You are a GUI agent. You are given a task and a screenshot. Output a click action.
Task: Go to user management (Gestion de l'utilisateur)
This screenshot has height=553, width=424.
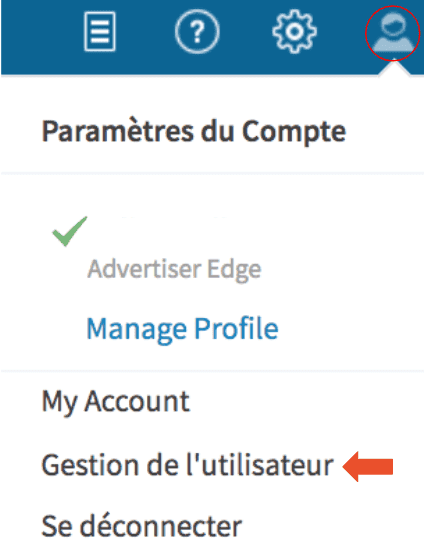click(187, 465)
